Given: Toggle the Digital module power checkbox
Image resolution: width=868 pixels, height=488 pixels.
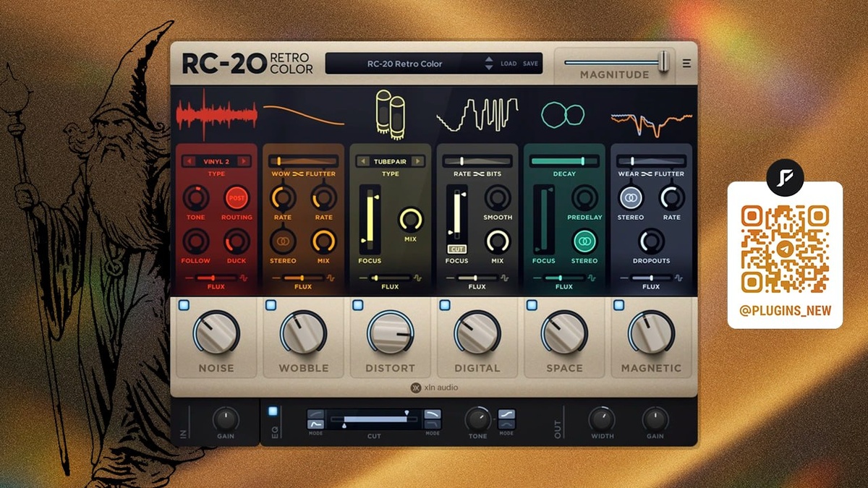Looking at the screenshot, I should click(444, 305).
